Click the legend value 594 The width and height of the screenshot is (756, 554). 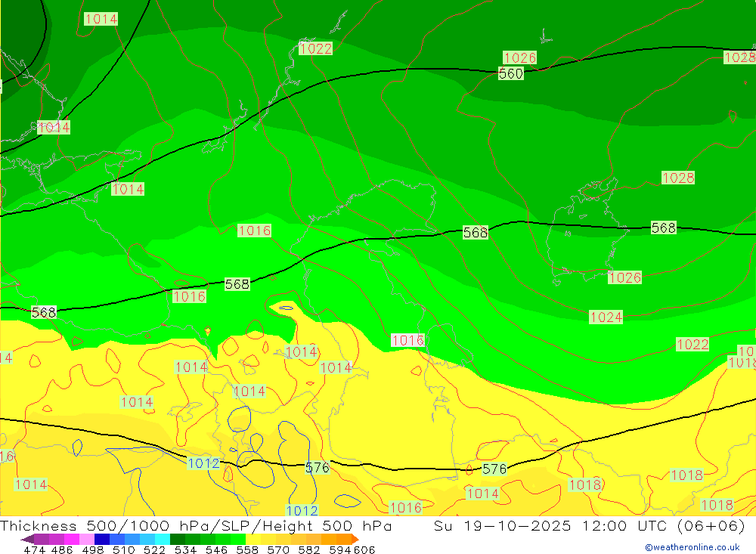click(340, 549)
